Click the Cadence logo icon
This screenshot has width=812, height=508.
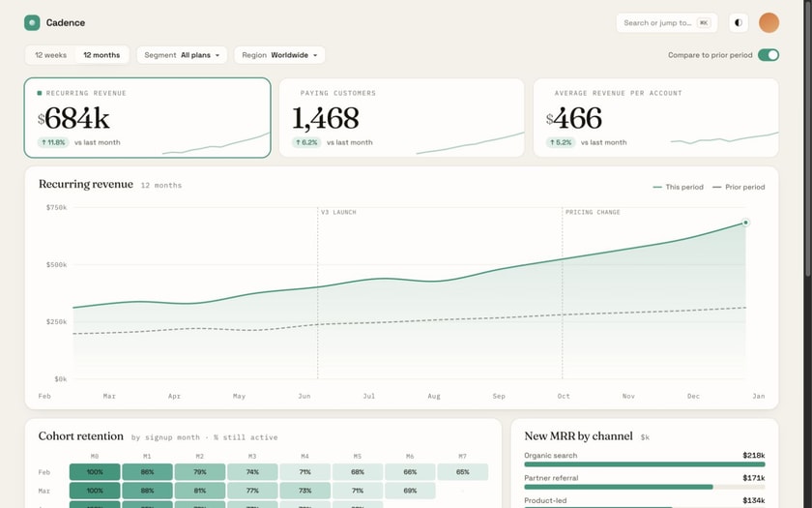coord(32,23)
